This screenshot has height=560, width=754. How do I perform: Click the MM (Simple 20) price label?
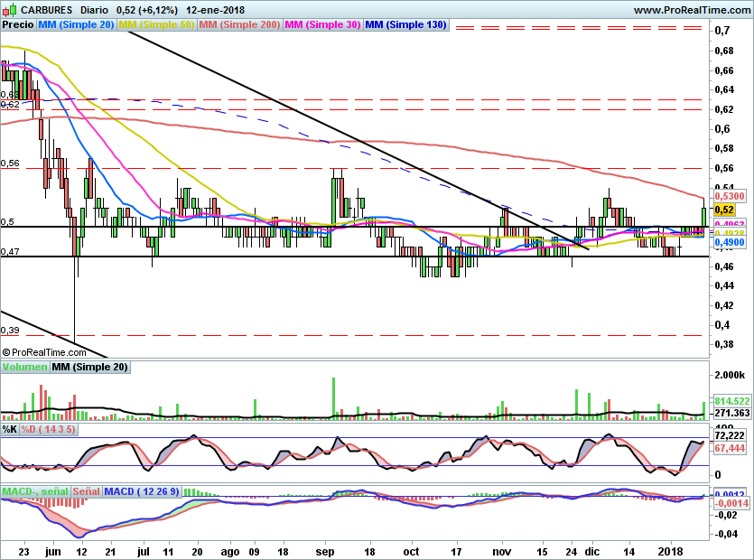77,25
